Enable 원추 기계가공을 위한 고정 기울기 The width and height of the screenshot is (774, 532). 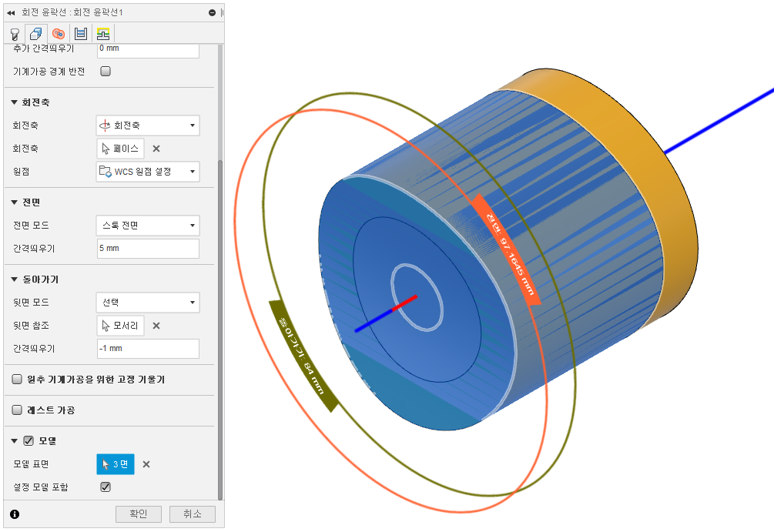click(x=17, y=379)
